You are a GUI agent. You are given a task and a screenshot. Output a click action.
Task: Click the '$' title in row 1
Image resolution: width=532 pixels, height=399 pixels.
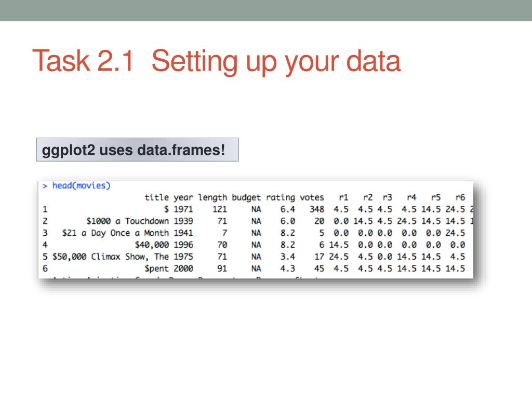pyautogui.click(x=166, y=209)
